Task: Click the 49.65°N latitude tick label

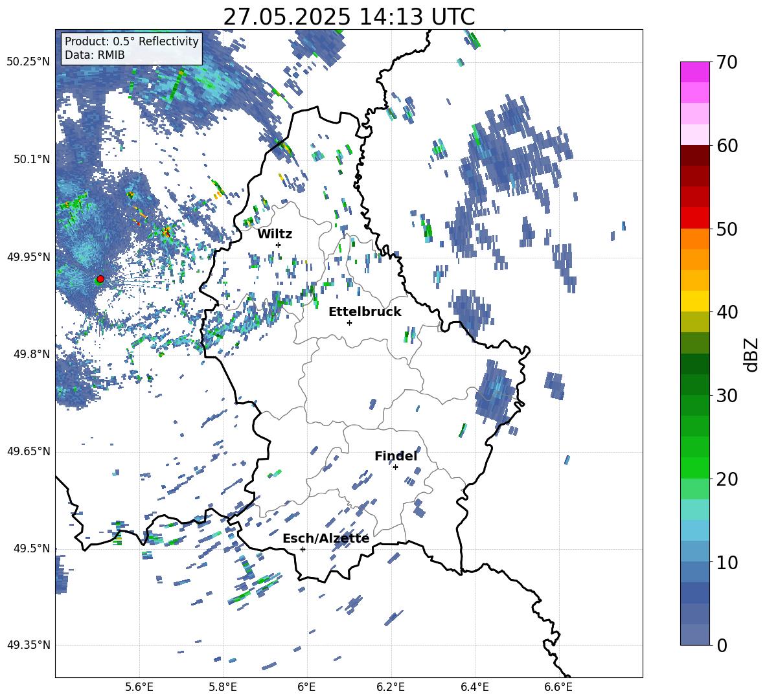Action: [x=28, y=451]
